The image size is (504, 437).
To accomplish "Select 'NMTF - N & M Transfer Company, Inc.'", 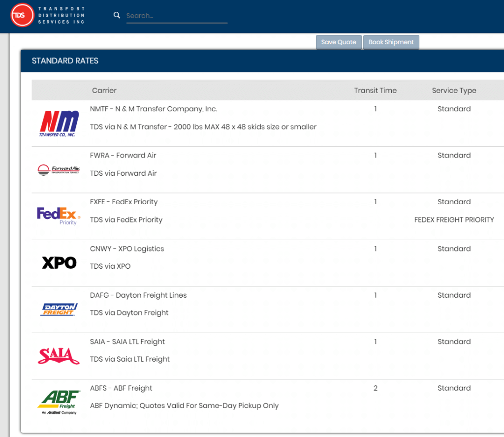I will pos(154,109).
